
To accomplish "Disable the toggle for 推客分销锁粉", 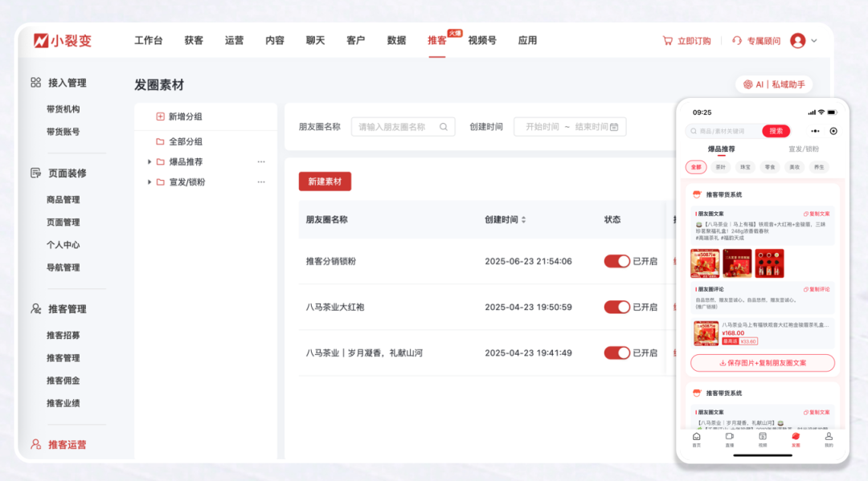I will tap(616, 261).
